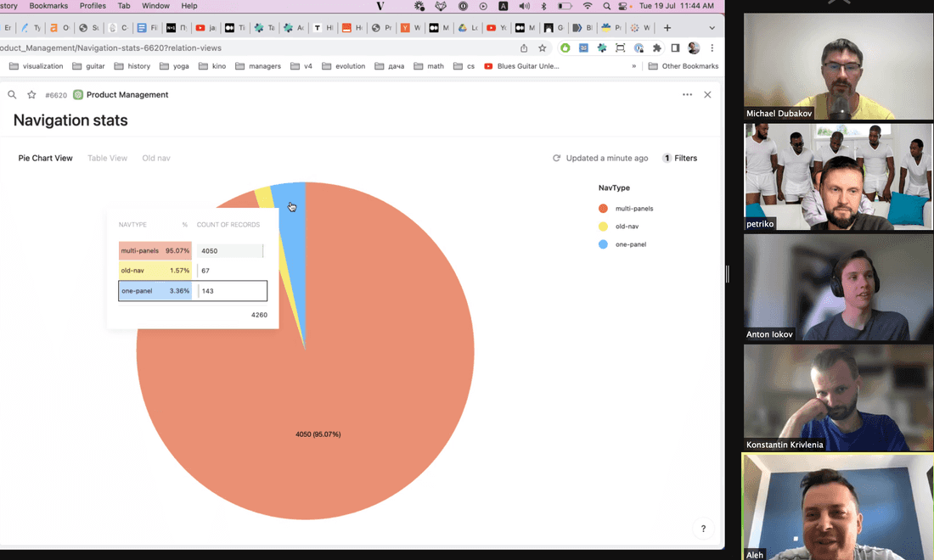Open the help question mark button
The image size is (934, 560).
click(703, 528)
